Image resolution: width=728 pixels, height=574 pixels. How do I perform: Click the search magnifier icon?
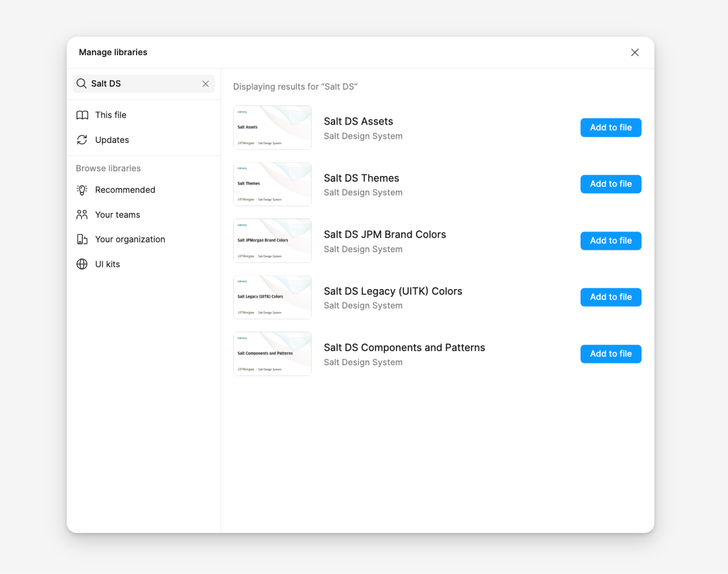(82, 84)
